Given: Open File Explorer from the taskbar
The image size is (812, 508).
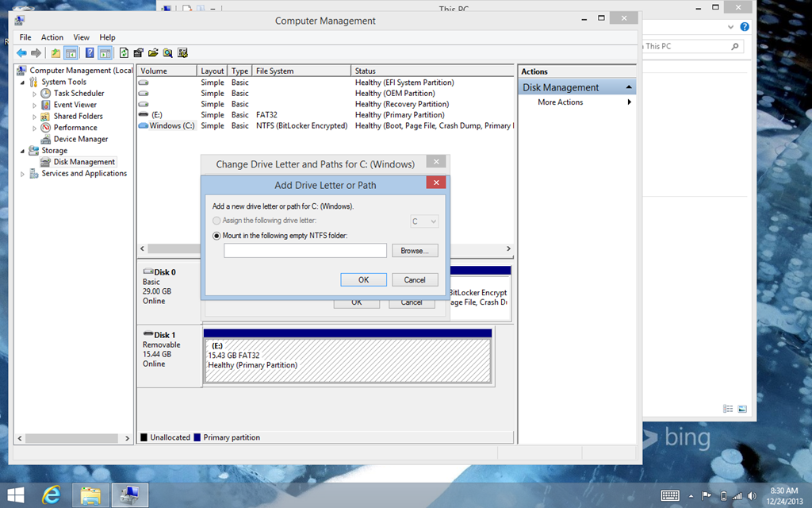Looking at the screenshot, I should tap(90, 495).
